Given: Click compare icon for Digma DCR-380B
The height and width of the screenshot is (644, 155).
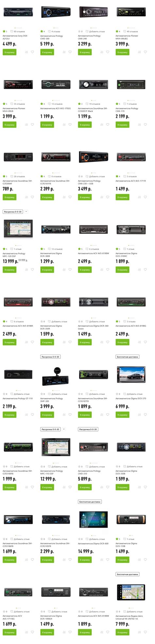Looking at the screenshot, I should [64, 270].
